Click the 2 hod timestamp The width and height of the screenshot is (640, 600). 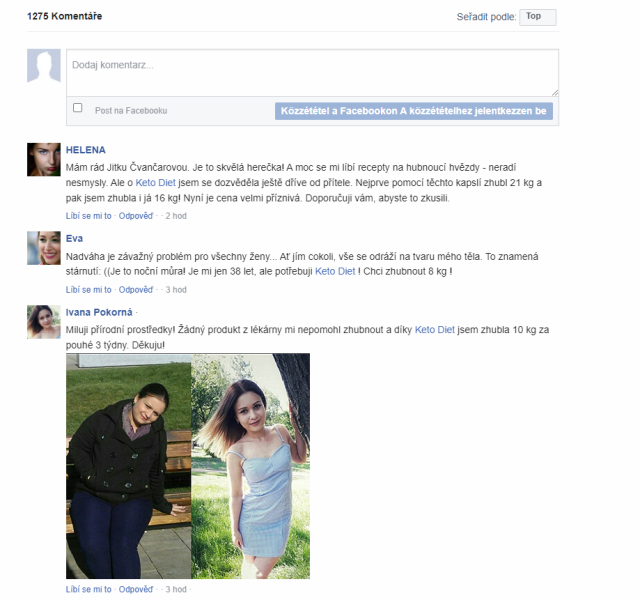(176, 216)
